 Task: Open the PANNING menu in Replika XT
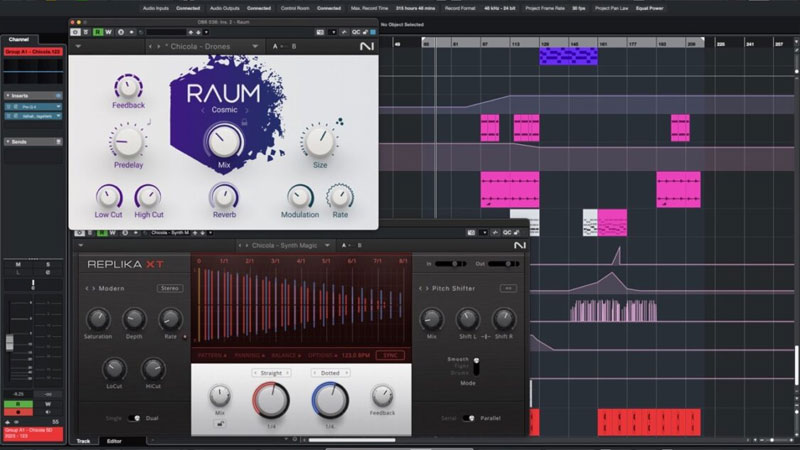tap(249, 355)
